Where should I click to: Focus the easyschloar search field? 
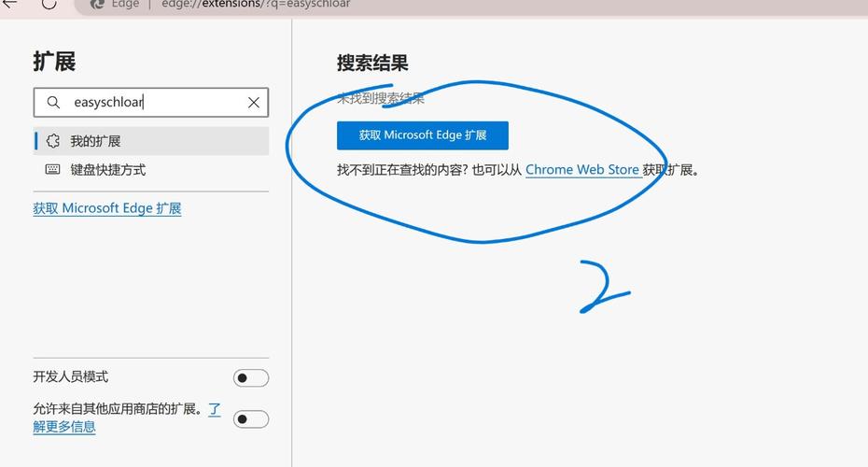coord(150,102)
